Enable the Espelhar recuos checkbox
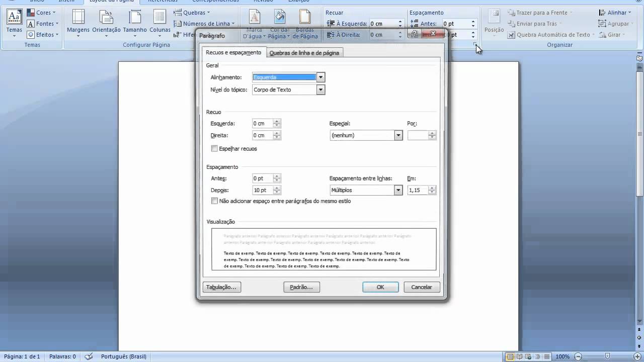Image resolution: width=644 pixels, height=362 pixels. pos(214,148)
